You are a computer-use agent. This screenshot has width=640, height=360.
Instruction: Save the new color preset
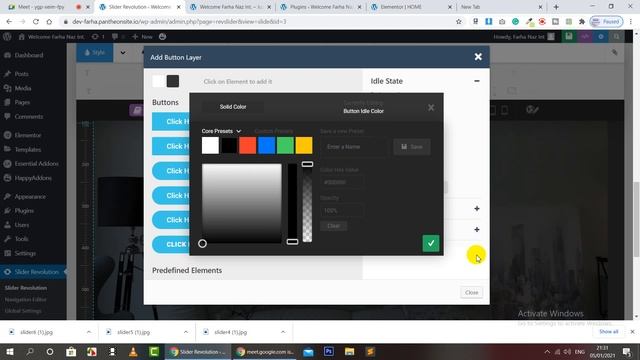(411, 147)
